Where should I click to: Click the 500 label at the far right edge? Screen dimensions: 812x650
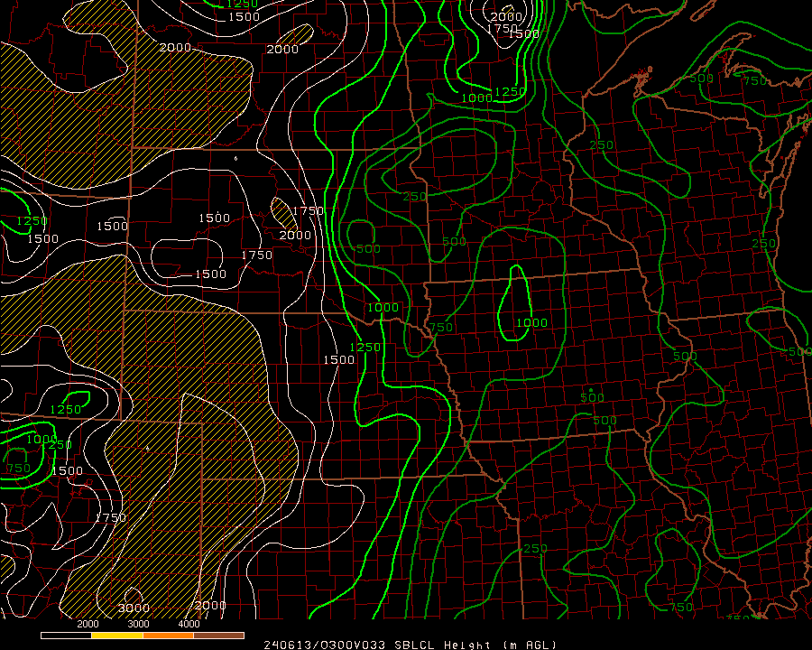pyautogui.click(x=799, y=351)
